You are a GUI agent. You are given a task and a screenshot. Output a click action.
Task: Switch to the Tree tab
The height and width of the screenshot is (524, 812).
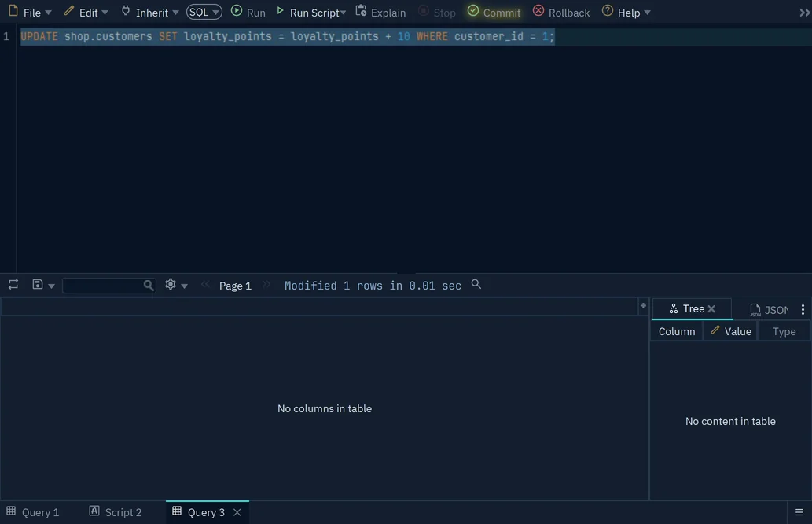[x=693, y=309]
